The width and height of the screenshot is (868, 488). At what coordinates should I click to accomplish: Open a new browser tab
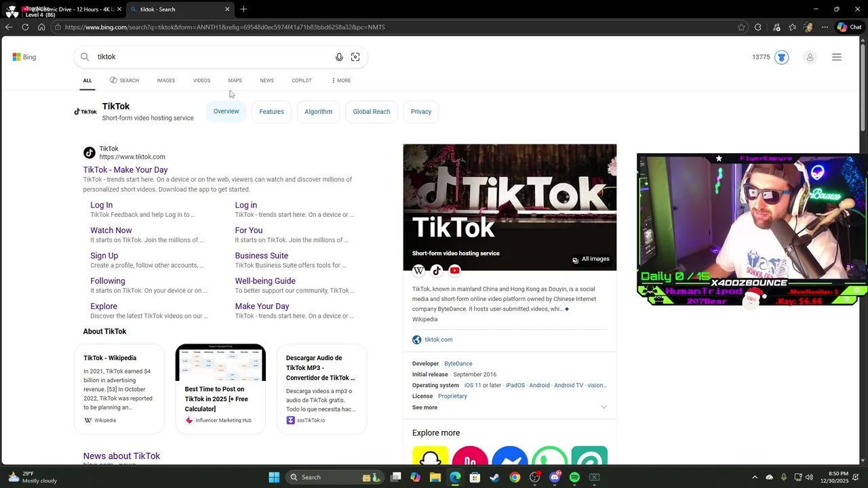pos(243,9)
